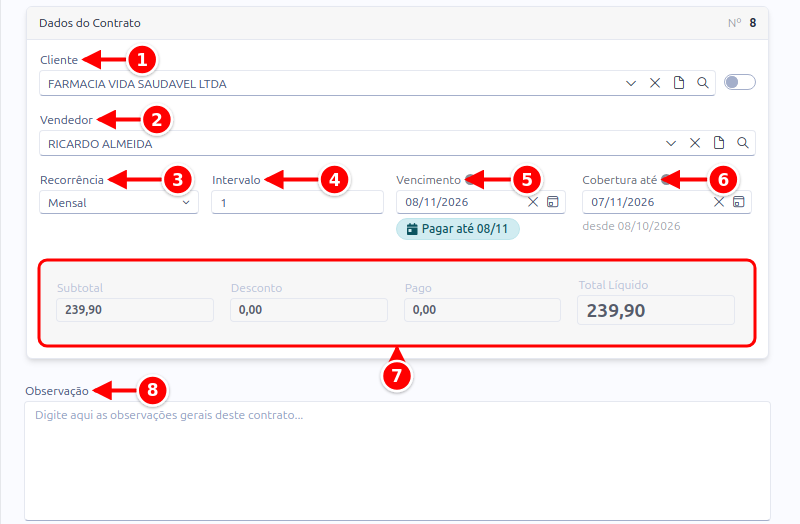
Task: Open the Cobertura até calendar picker icon
Action: pyautogui.click(x=739, y=202)
